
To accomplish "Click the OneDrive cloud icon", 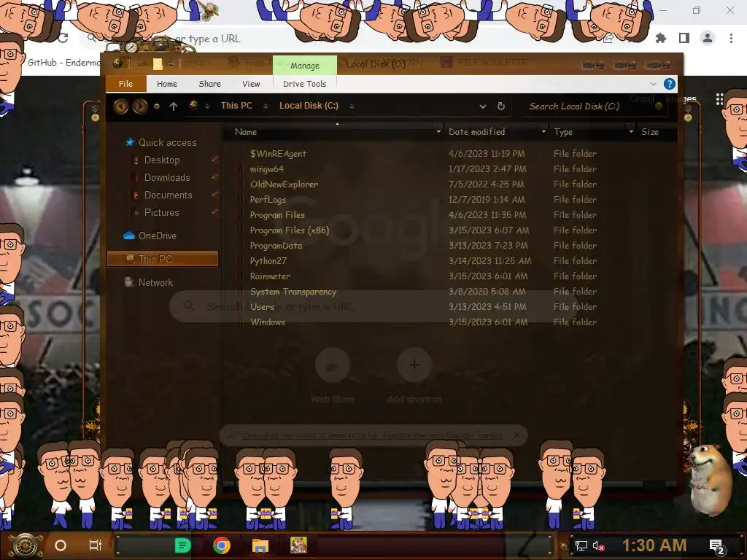I will point(129,236).
